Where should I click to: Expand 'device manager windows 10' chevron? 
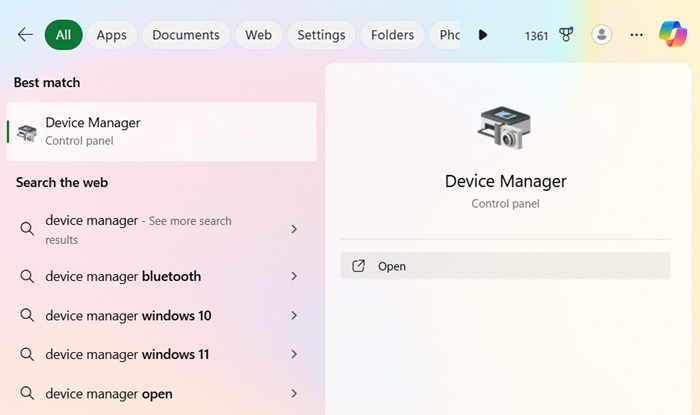coord(294,315)
